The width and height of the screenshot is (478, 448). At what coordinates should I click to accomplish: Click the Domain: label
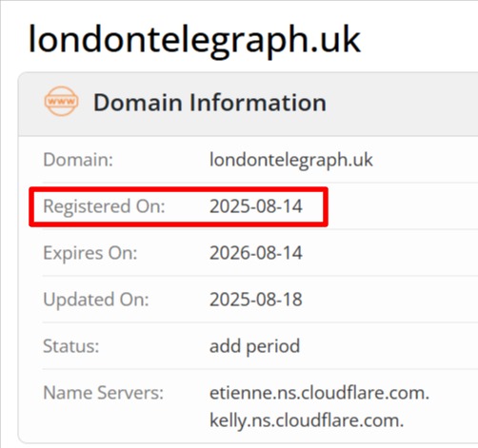78,160
